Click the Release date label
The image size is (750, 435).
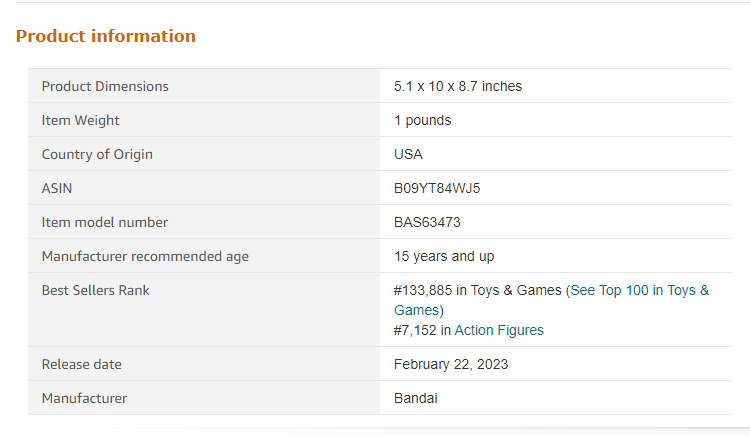coord(81,364)
